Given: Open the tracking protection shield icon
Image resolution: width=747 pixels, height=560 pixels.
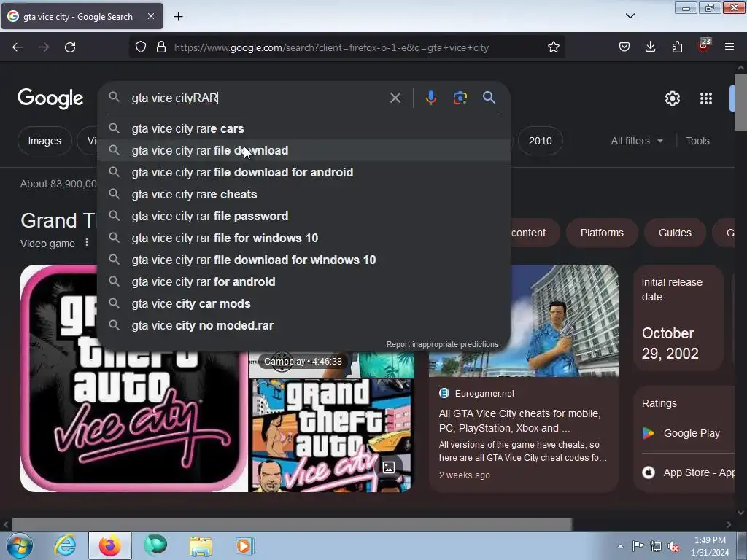Looking at the screenshot, I should (141, 47).
